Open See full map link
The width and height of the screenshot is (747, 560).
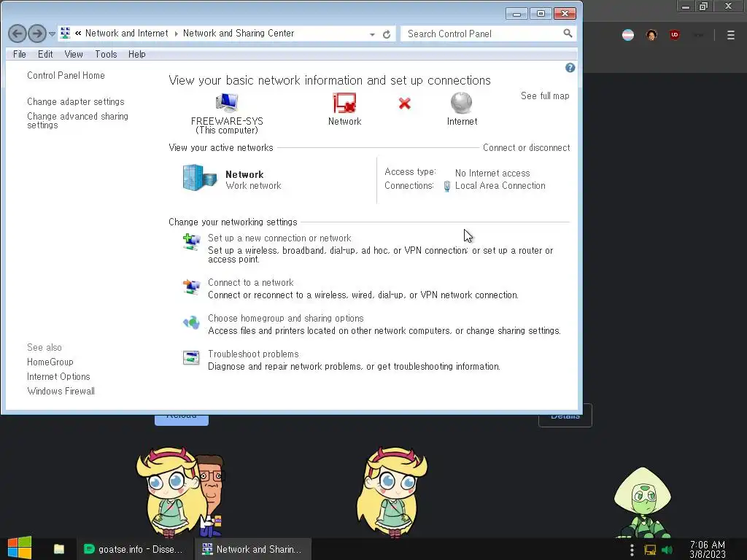pos(545,96)
